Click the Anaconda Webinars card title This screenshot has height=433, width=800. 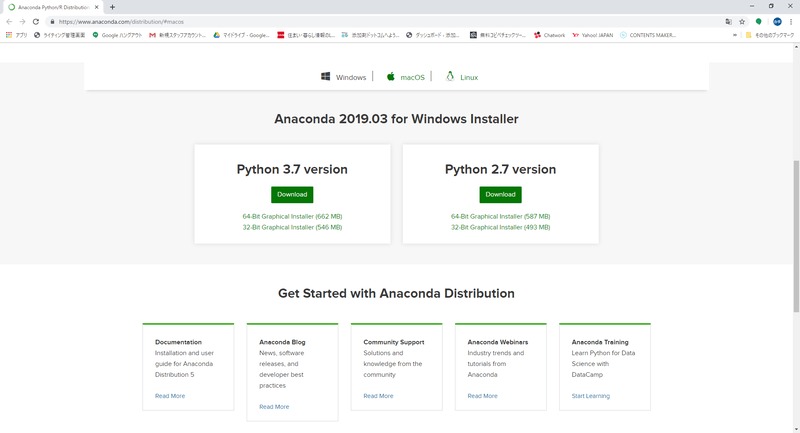(497, 342)
